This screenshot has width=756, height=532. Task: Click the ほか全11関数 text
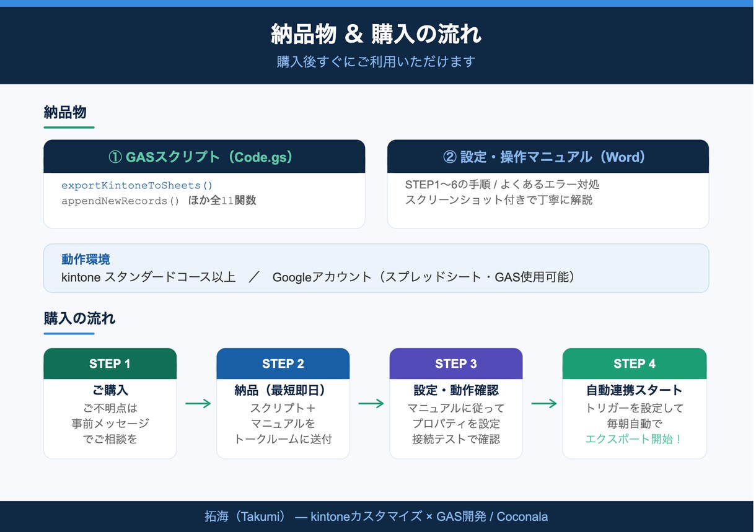coord(222,201)
